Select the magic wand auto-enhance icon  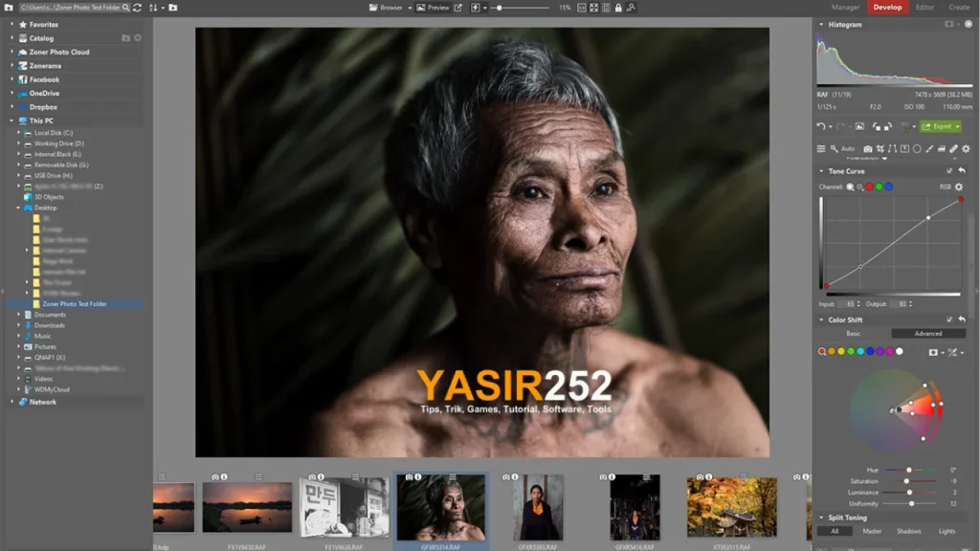(834, 148)
